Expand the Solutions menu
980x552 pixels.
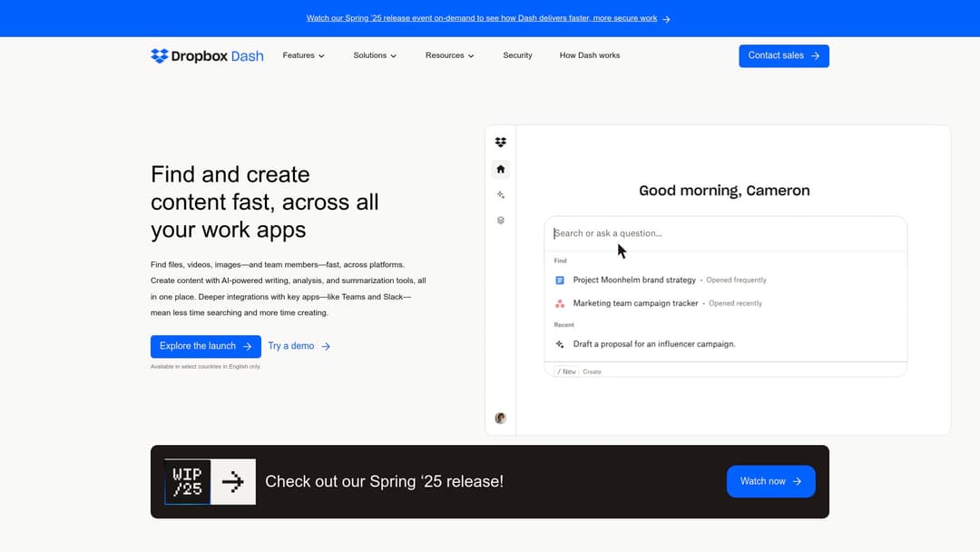tap(375, 55)
